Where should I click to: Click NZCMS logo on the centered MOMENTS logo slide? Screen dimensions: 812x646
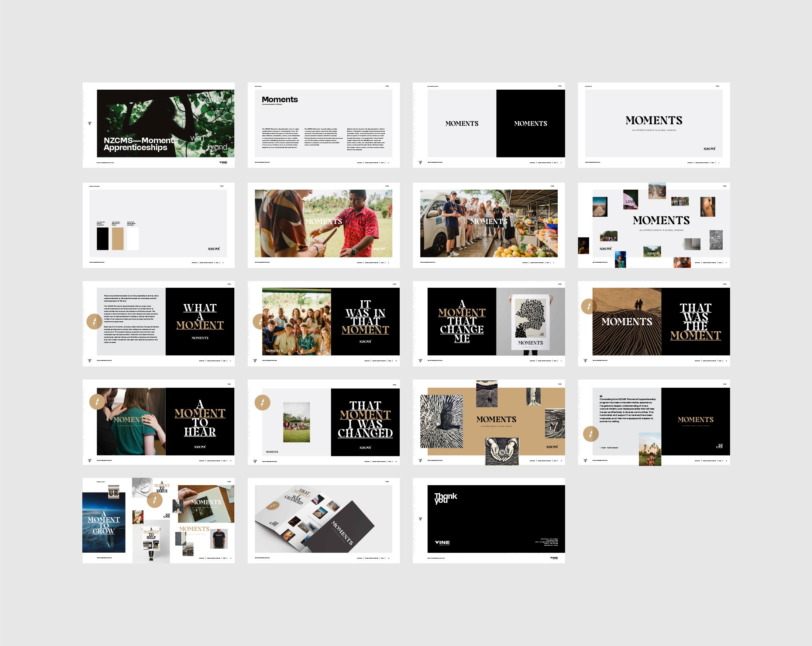click(709, 149)
